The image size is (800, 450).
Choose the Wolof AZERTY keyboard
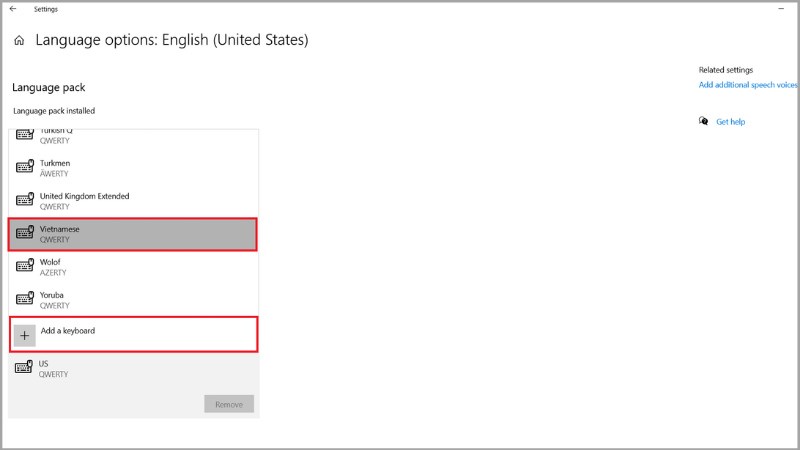(x=134, y=267)
